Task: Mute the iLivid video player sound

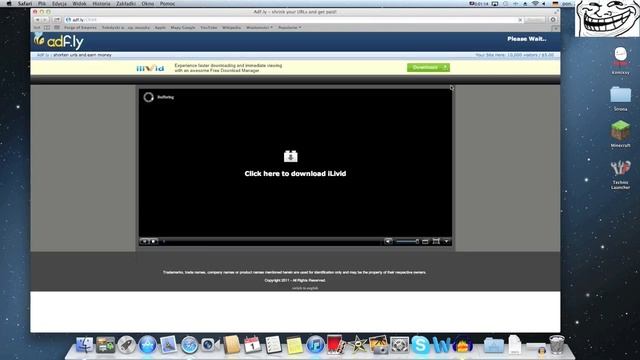Action: click(x=388, y=241)
